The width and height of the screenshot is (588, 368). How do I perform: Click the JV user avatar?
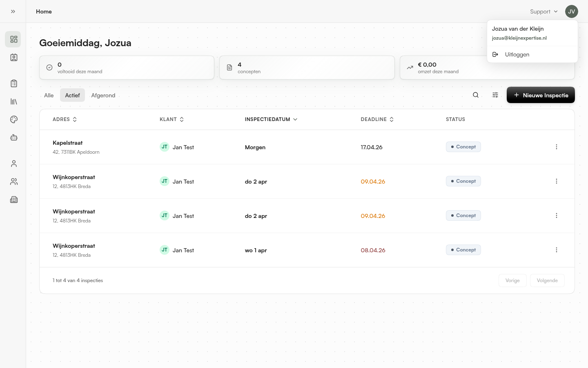point(572,11)
